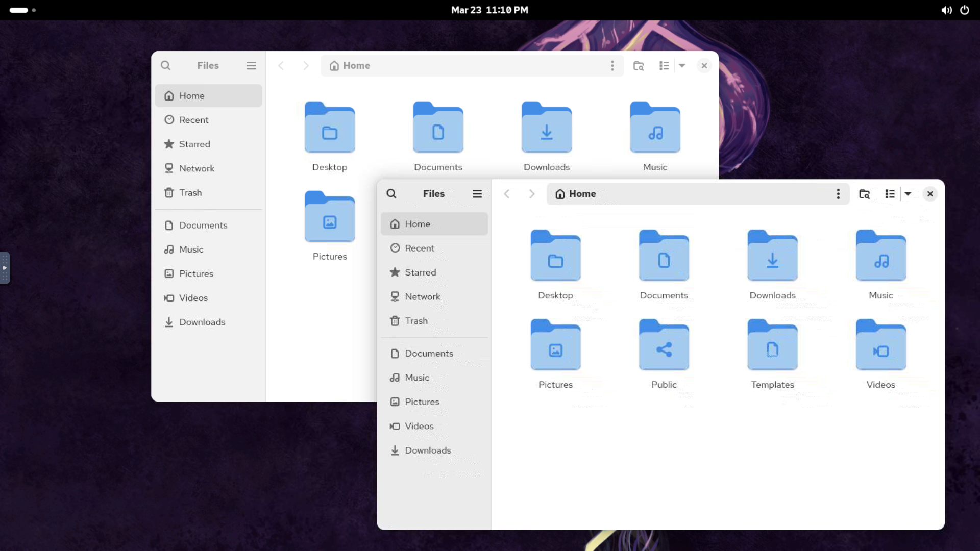Screen dimensions: 980x551
Task: Click Recent in back window sidebar
Action: (193, 120)
